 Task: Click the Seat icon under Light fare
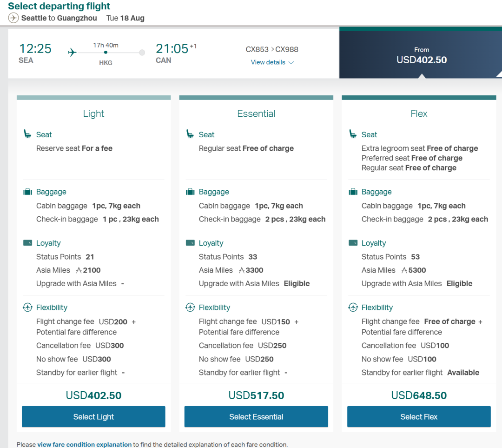pyautogui.click(x=27, y=134)
